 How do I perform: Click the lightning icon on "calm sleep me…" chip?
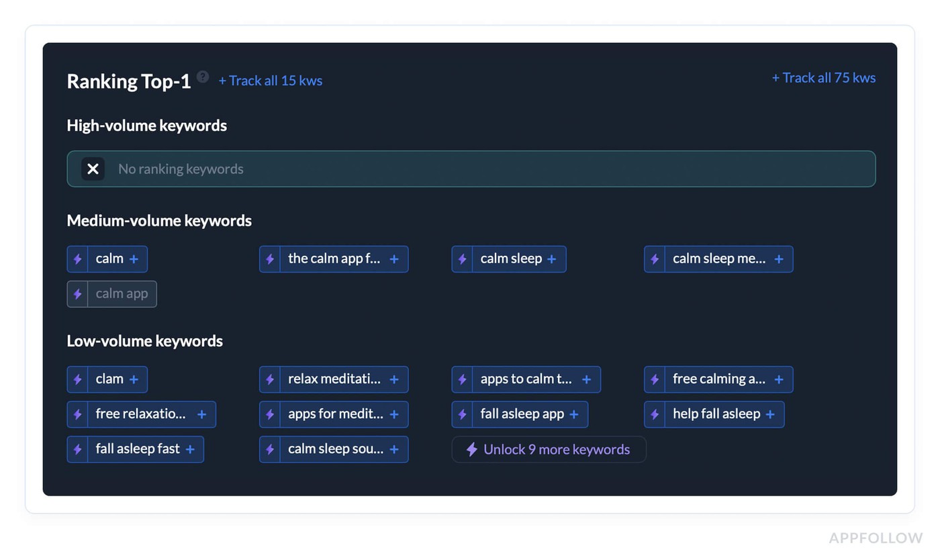655,259
